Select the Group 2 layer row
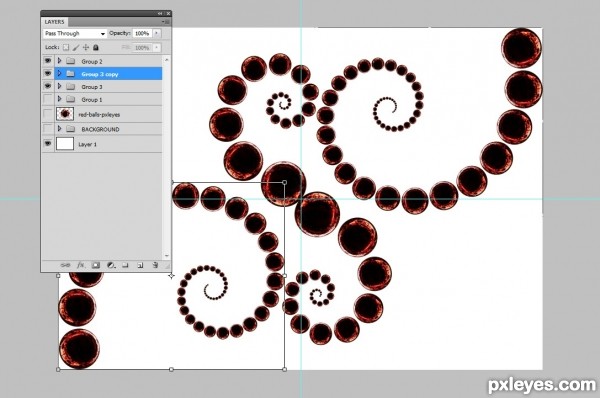 [x=102, y=61]
